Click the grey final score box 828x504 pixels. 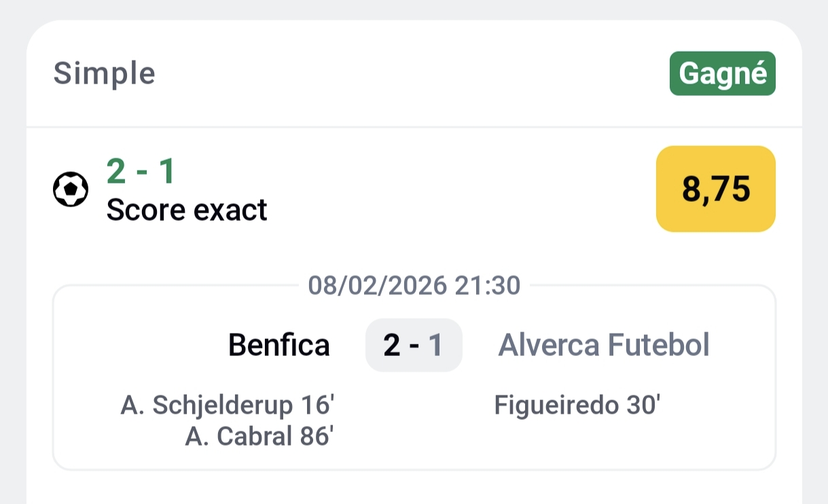pos(414,345)
